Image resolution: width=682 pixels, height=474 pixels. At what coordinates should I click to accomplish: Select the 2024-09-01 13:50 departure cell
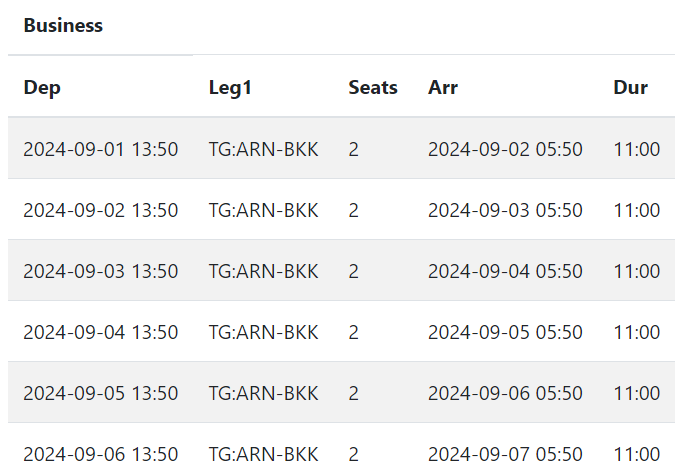(101, 149)
